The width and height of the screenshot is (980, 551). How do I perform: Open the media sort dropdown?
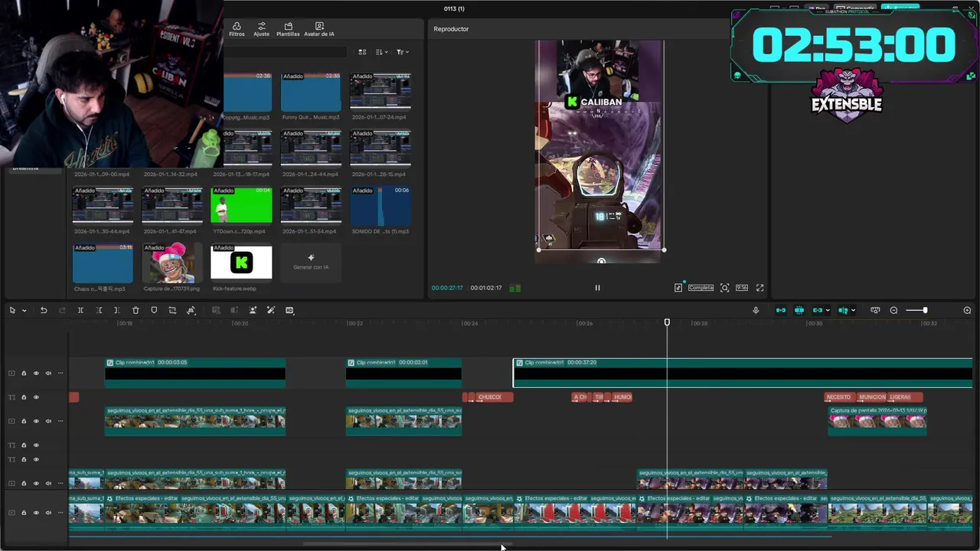point(382,52)
